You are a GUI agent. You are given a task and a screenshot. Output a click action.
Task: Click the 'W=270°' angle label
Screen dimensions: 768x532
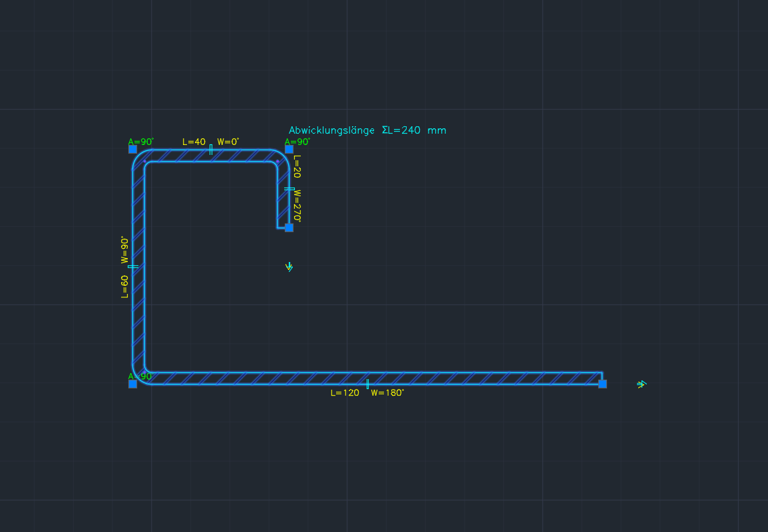tap(297, 206)
